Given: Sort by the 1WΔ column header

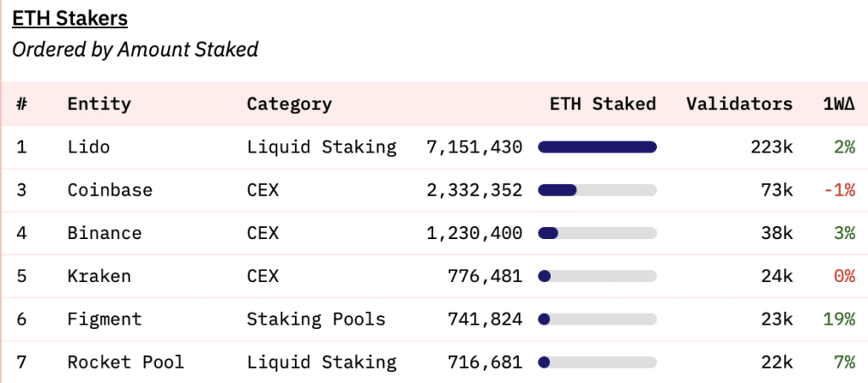Looking at the screenshot, I should [x=838, y=104].
